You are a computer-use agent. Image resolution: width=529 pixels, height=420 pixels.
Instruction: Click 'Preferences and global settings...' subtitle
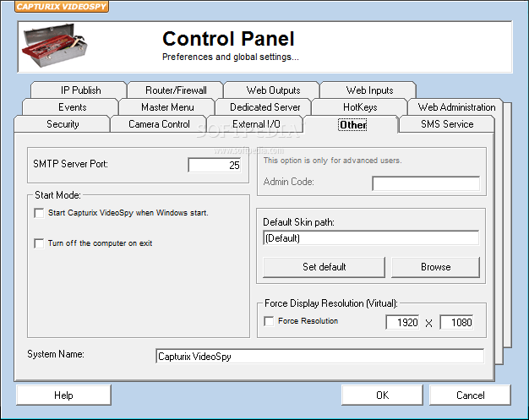pos(231,57)
